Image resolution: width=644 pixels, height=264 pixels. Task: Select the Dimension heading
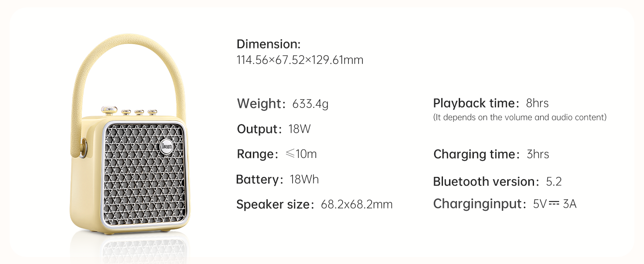tap(268, 44)
